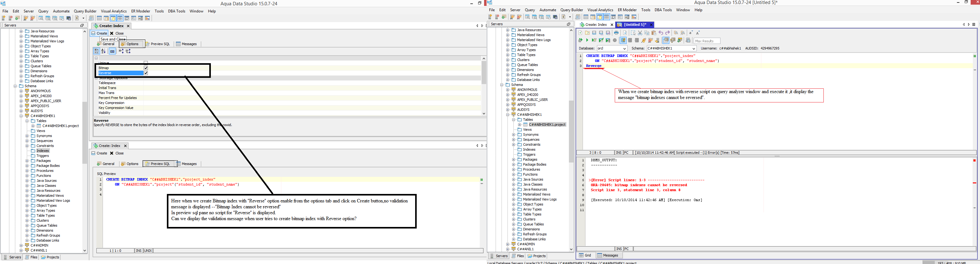The width and height of the screenshot is (980, 264).
Task: Click Find magnifier icon in right window's query toolbar
Action: point(676,33)
